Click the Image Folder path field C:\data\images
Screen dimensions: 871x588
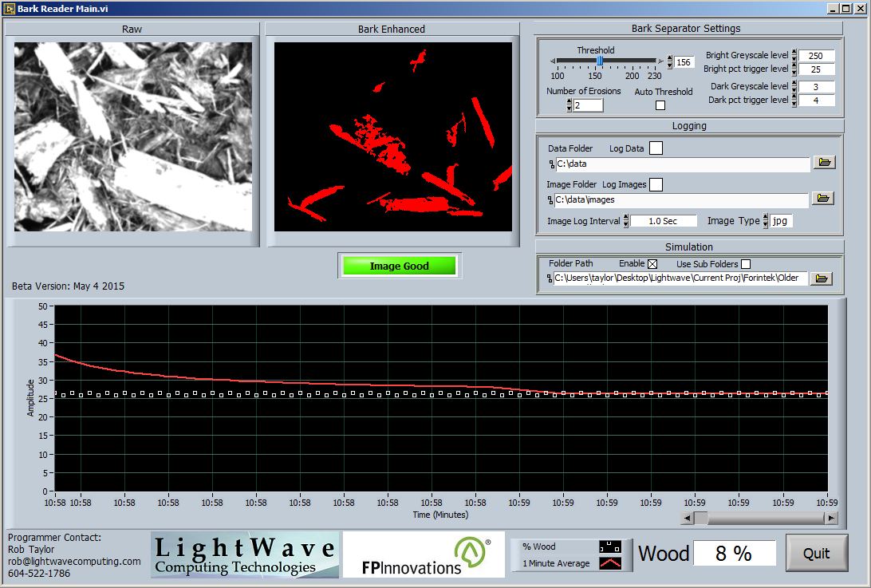coord(682,200)
